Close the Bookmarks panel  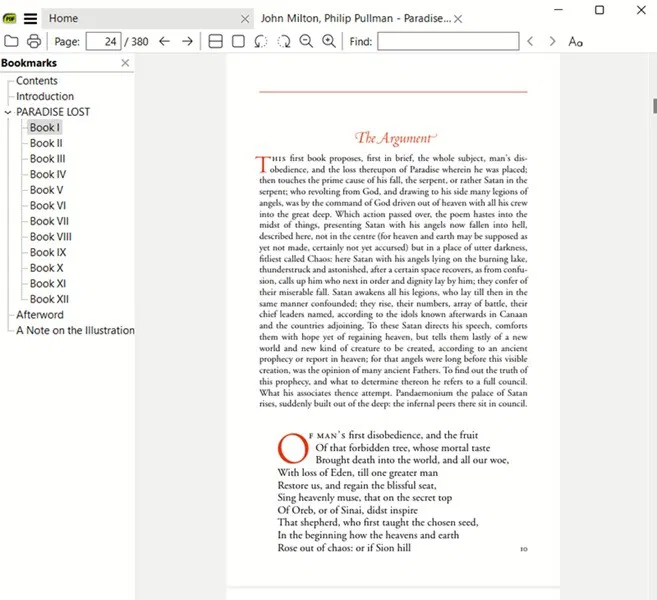click(x=125, y=63)
